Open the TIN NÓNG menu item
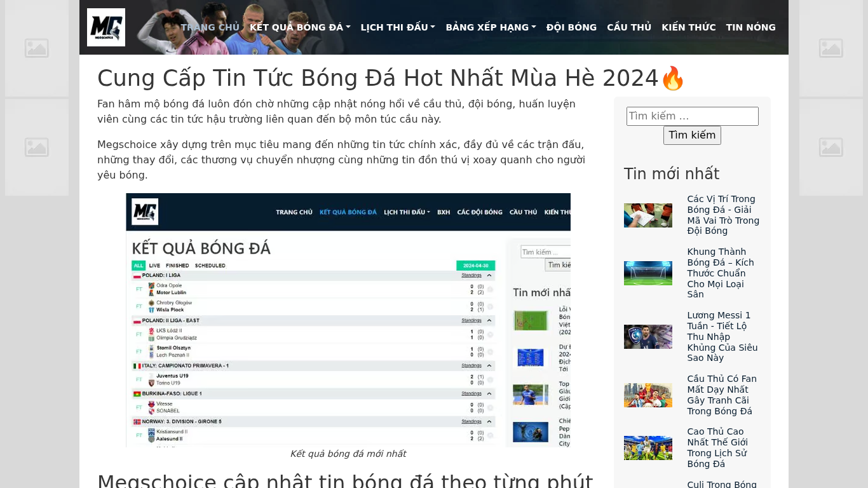 click(751, 27)
